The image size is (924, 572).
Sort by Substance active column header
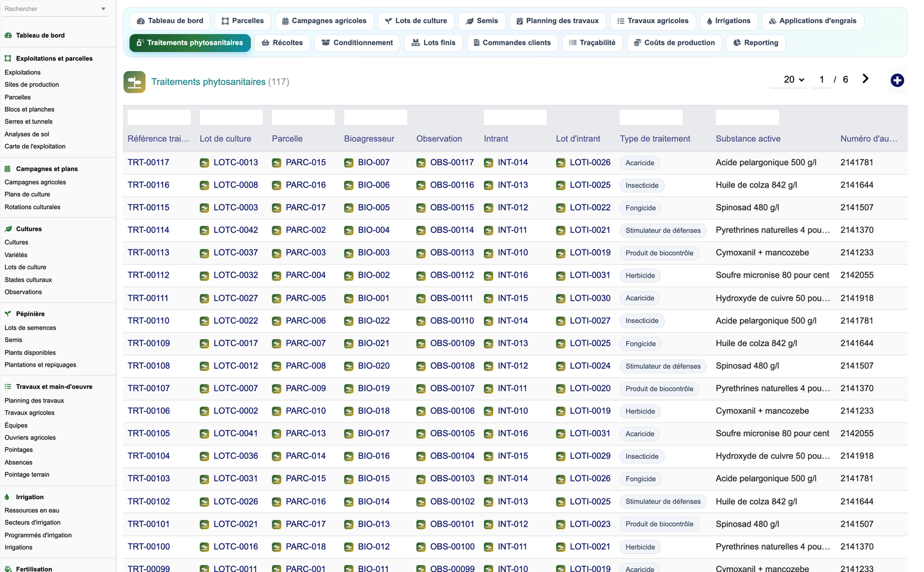(x=748, y=139)
